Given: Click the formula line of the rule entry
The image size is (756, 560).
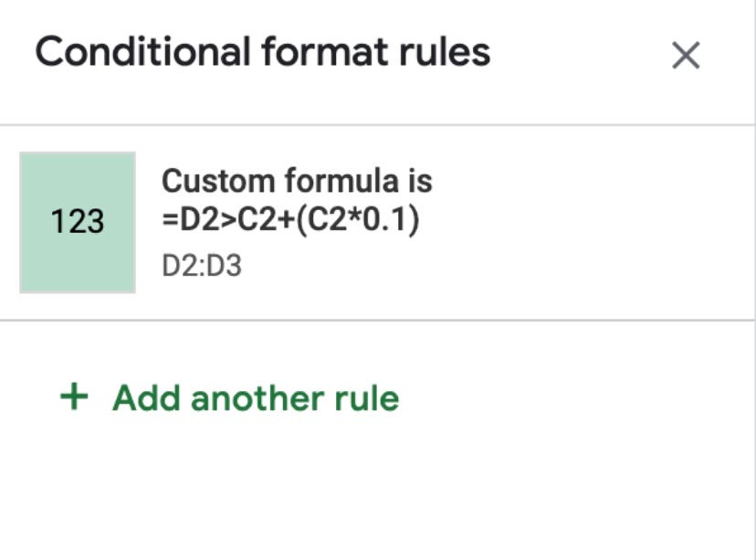Looking at the screenshot, I should [290, 220].
